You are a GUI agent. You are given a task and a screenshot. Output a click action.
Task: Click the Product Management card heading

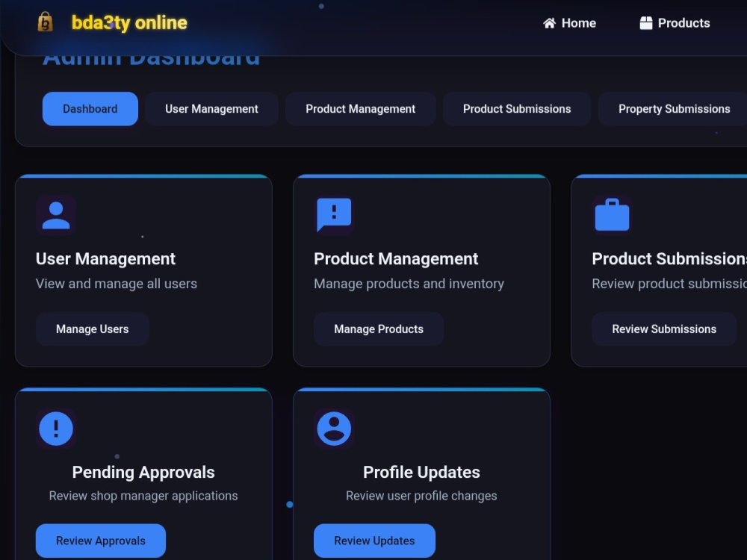coord(396,258)
